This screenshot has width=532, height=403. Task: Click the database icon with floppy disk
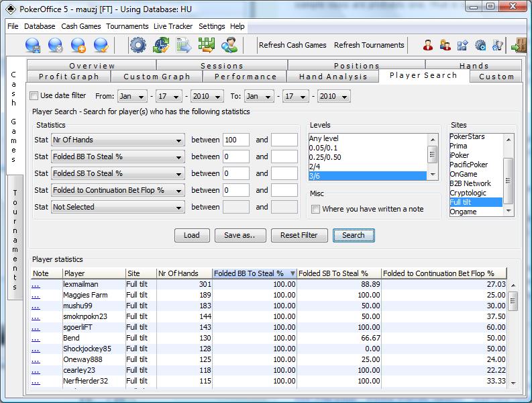33,45
